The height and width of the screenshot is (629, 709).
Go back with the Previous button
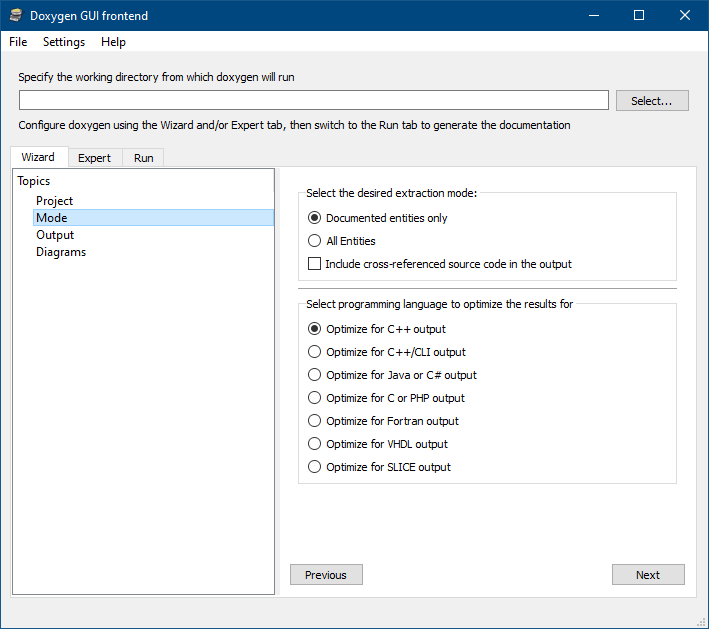pos(326,575)
